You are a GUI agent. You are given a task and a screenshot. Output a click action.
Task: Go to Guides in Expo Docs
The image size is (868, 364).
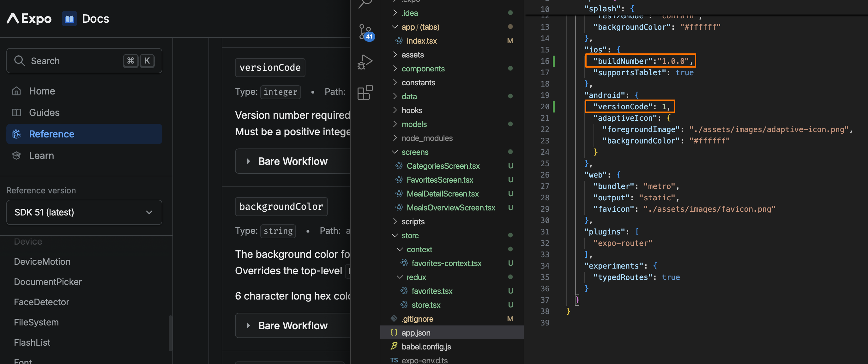[x=84, y=112]
